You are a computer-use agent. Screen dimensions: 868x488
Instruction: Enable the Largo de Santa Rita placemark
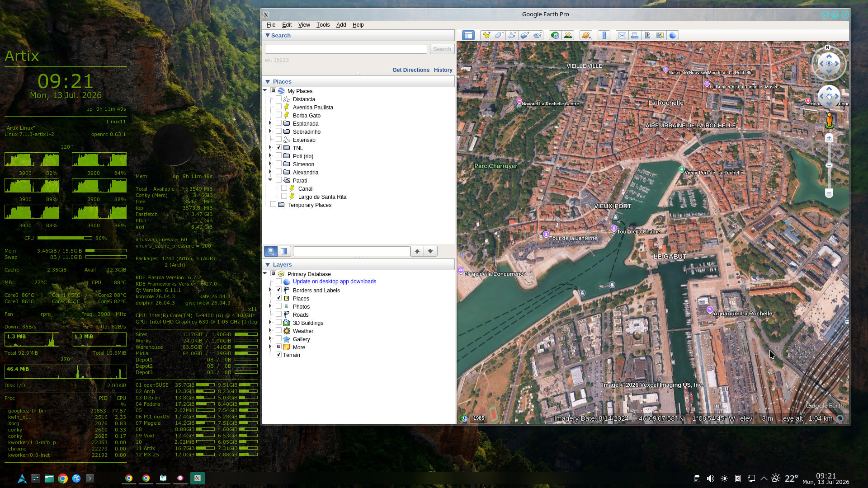click(284, 197)
